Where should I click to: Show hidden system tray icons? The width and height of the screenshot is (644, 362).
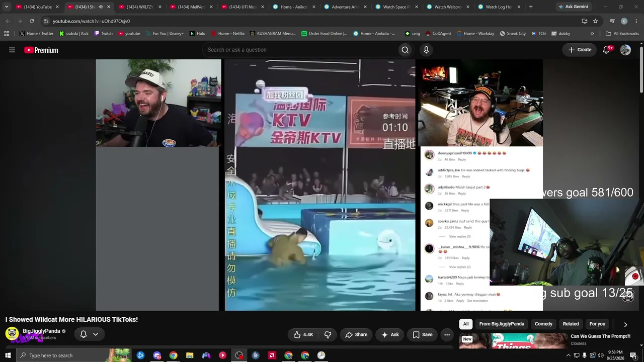(569, 355)
